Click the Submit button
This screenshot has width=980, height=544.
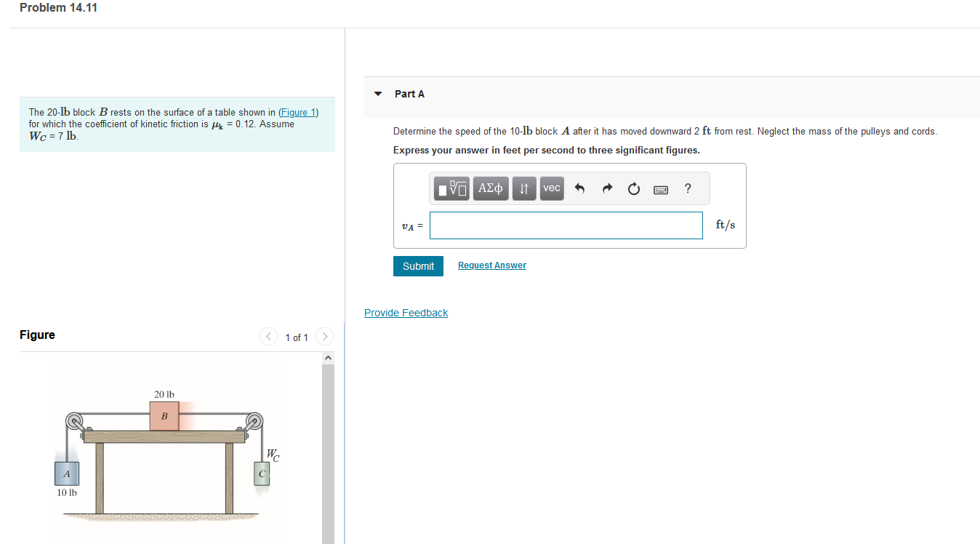point(418,265)
